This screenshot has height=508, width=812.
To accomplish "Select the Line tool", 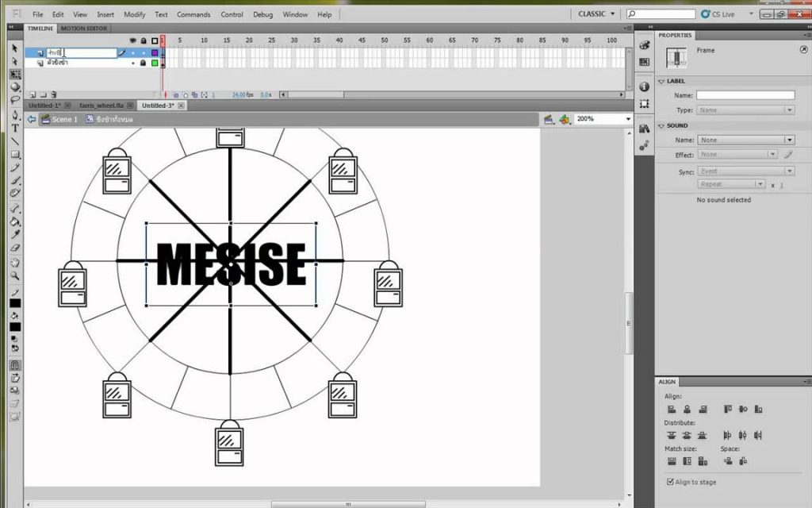I will [15, 141].
